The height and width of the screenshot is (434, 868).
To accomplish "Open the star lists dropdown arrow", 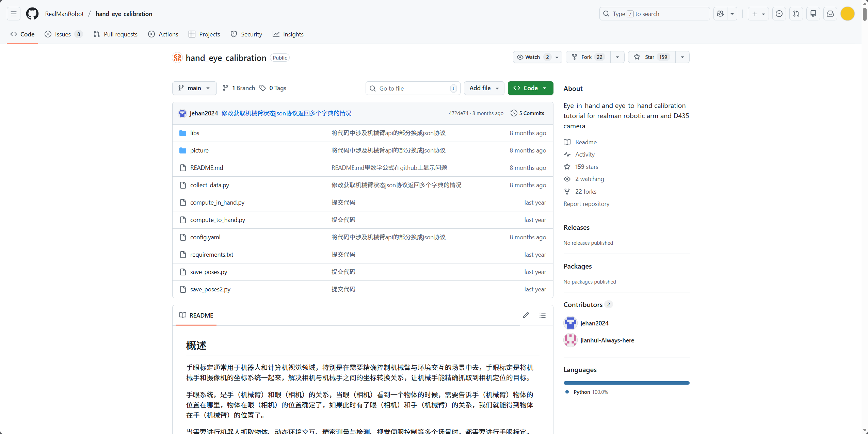I will pos(682,57).
